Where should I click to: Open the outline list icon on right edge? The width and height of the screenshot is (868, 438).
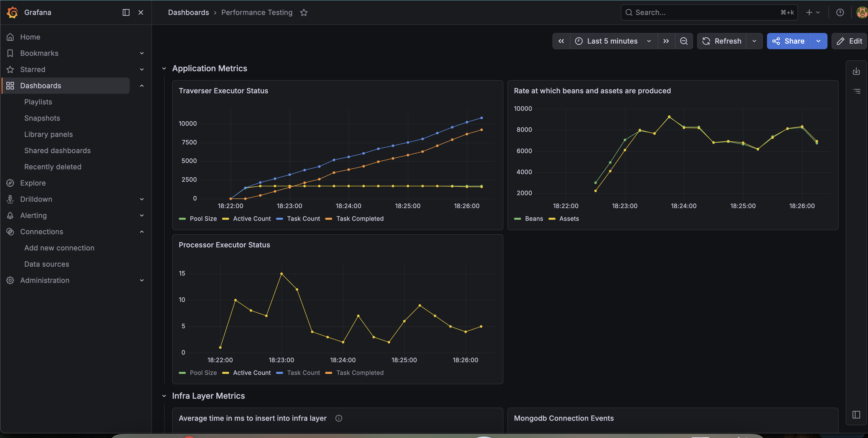856,91
